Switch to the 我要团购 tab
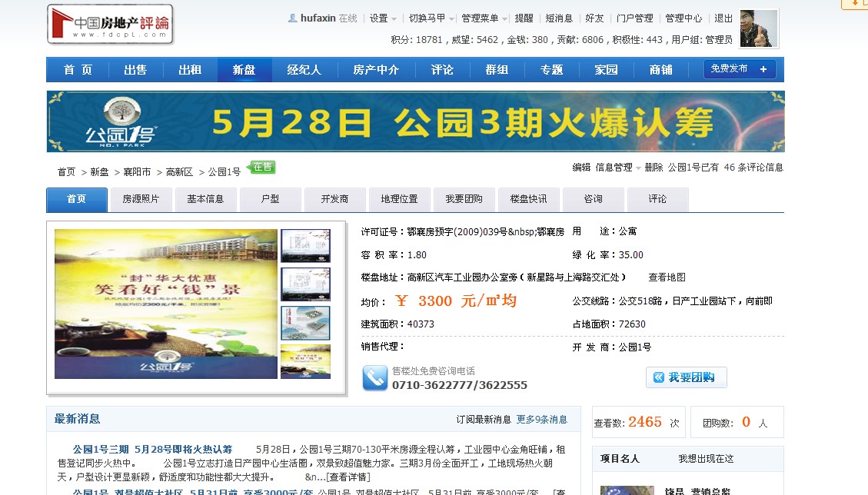Image resolution: width=868 pixels, height=495 pixels. 464,199
